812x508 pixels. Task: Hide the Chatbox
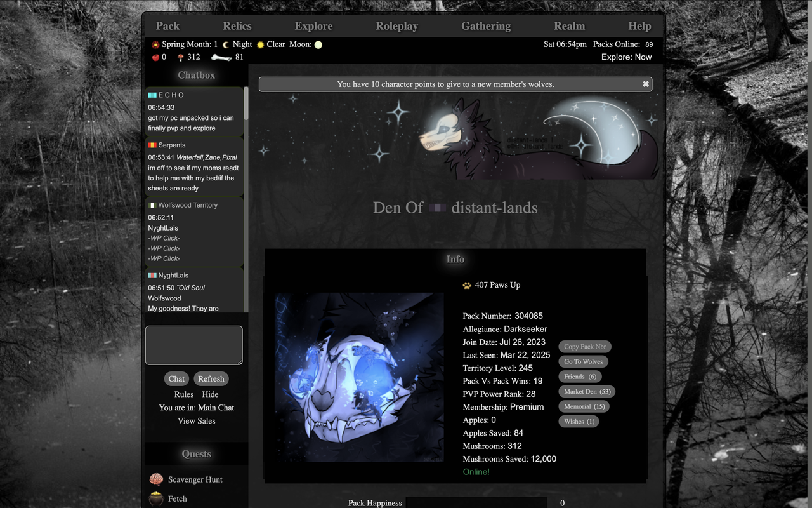pyautogui.click(x=210, y=394)
